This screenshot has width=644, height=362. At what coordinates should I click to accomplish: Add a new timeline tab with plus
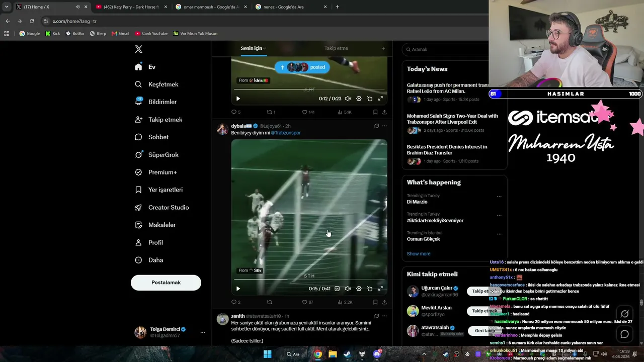[383, 48]
